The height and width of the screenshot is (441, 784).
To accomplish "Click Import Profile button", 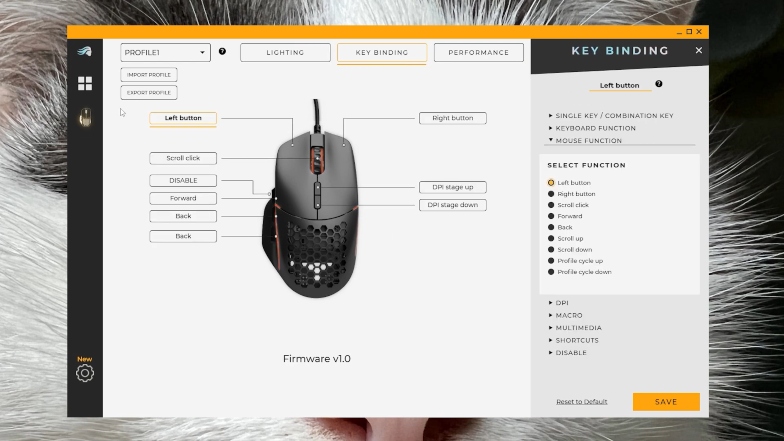I will point(149,74).
